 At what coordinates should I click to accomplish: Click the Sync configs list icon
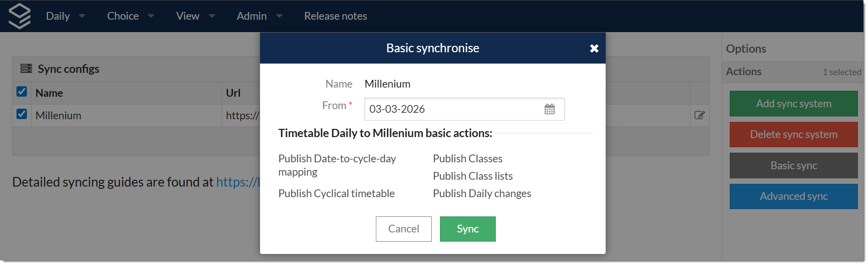click(26, 69)
